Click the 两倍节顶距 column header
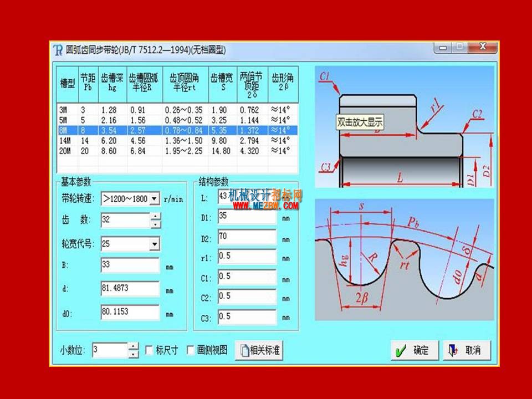 [253, 84]
